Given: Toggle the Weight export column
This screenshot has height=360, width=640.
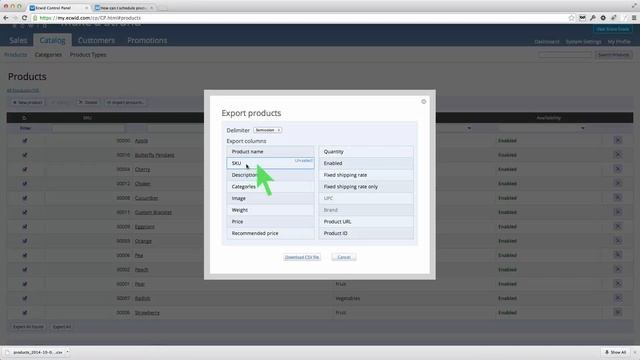Looking at the screenshot, I should 270,210.
